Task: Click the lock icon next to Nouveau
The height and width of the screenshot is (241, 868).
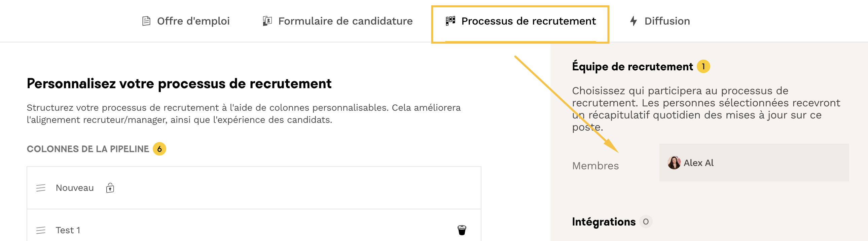Action: click(x=110, y=188)
